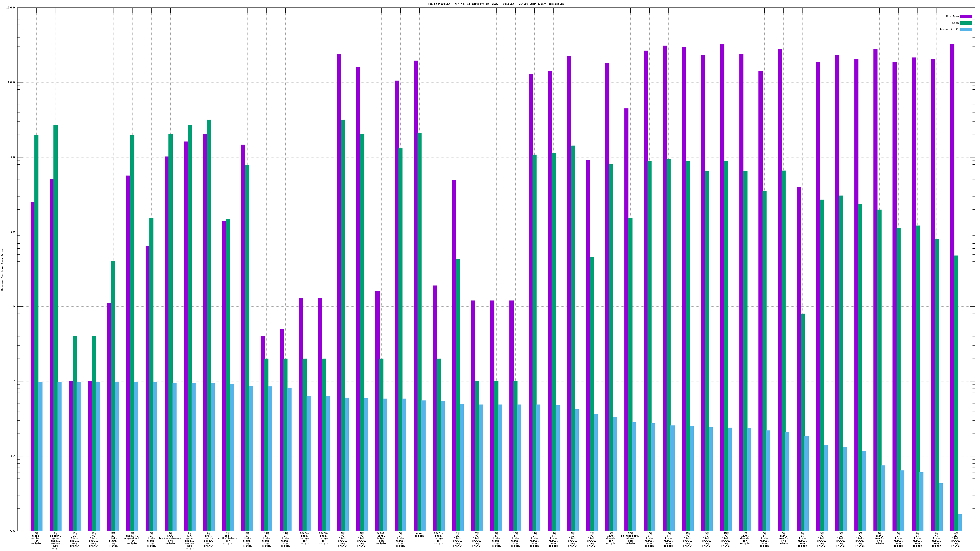The width and height of the screenshot is (980, 551).
Task: Click the 100000 y-axis tick label
Action: pos(11,7)
